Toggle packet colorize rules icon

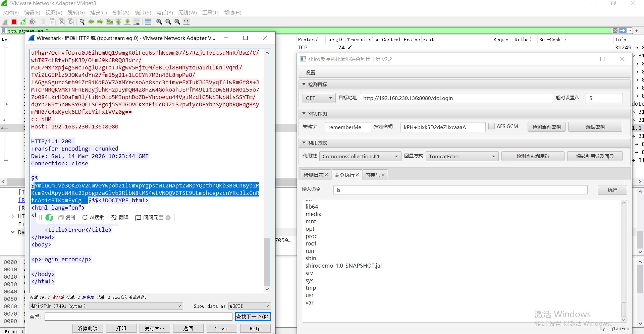(148, 22)
